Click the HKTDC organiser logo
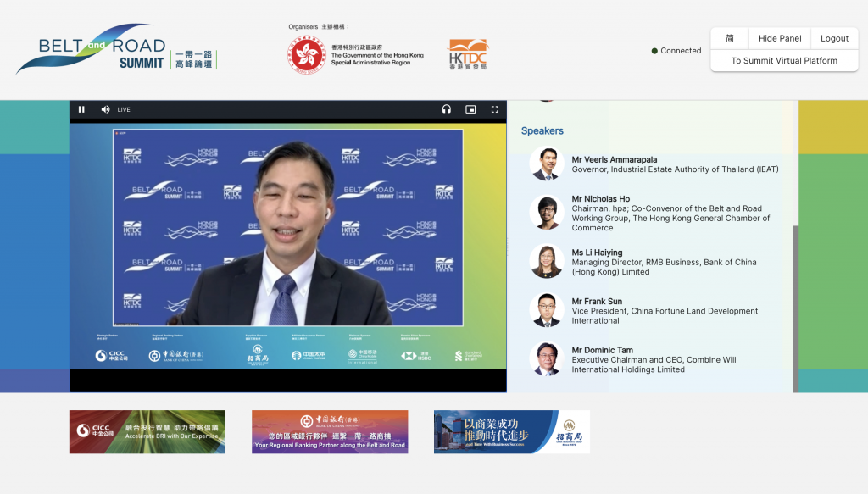The width and height of the screenshot is (868, 494). (x=468, y=53)
